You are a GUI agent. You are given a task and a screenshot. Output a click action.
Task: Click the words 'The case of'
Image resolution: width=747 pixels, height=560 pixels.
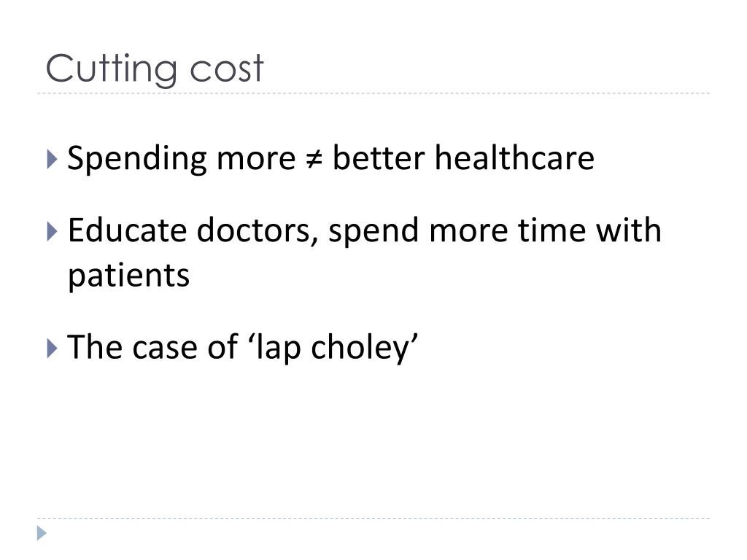152,347
